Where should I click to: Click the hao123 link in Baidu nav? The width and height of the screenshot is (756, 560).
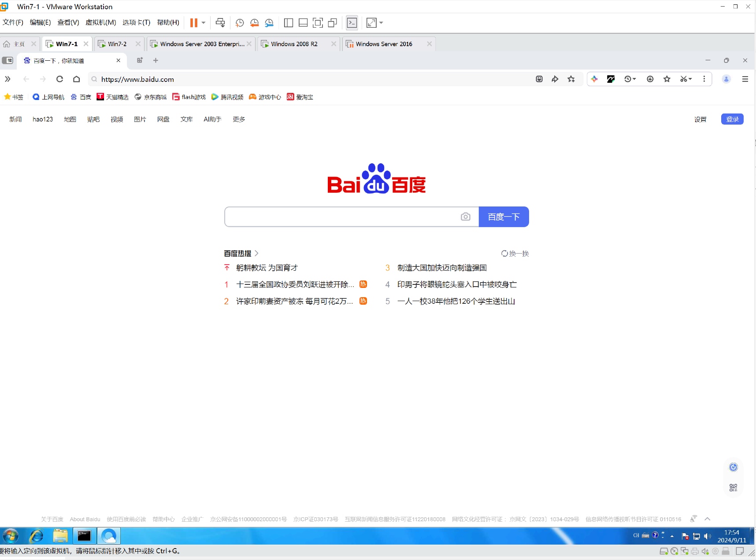(43, 119)
